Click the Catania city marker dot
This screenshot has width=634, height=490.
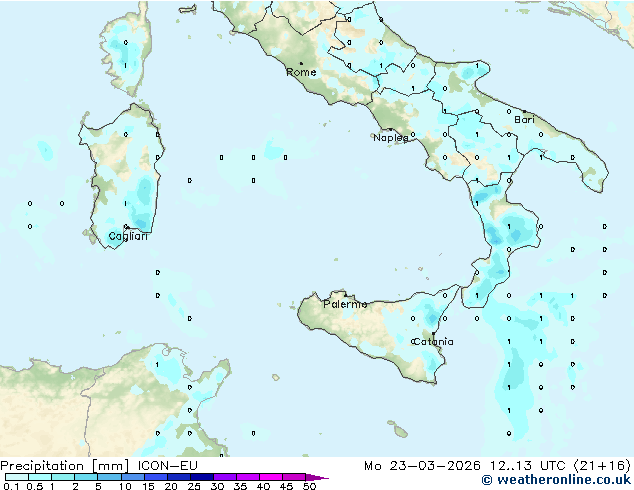click(x=433, y=334)
